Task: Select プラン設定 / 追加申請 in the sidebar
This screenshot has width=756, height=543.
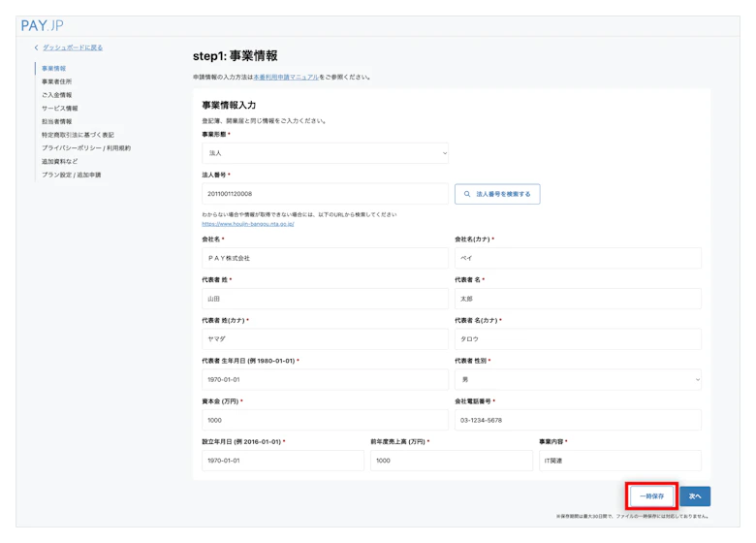Action: pos(72,175)
